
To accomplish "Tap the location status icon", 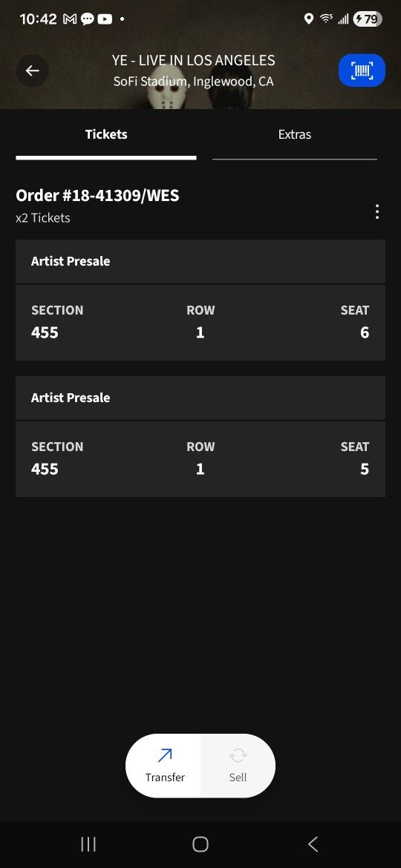I will tap(309, 19).
